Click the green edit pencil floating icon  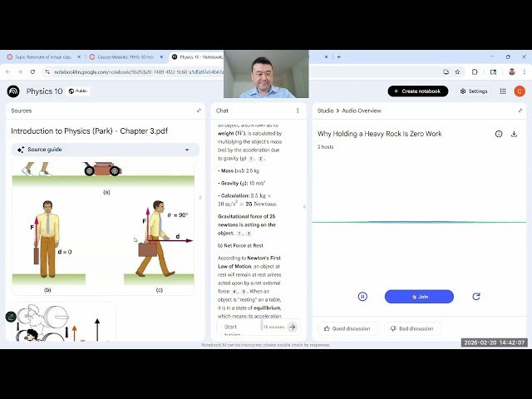click(11, 317)
